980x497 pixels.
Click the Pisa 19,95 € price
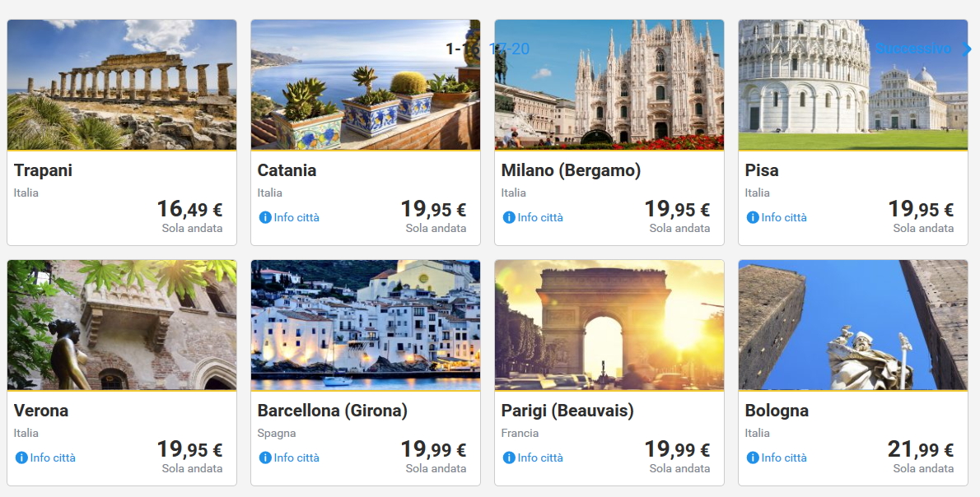[x=921, y=210]
